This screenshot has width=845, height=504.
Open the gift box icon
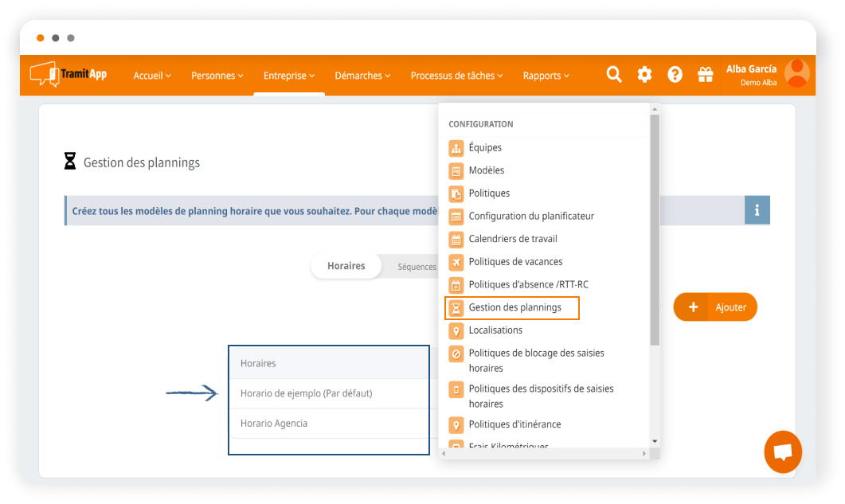705,75
